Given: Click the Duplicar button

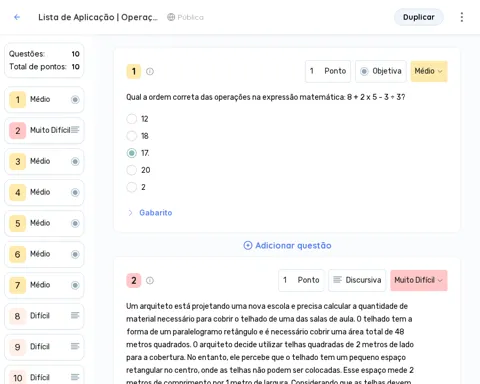Looking at the screenshot, I should point(419,17).
